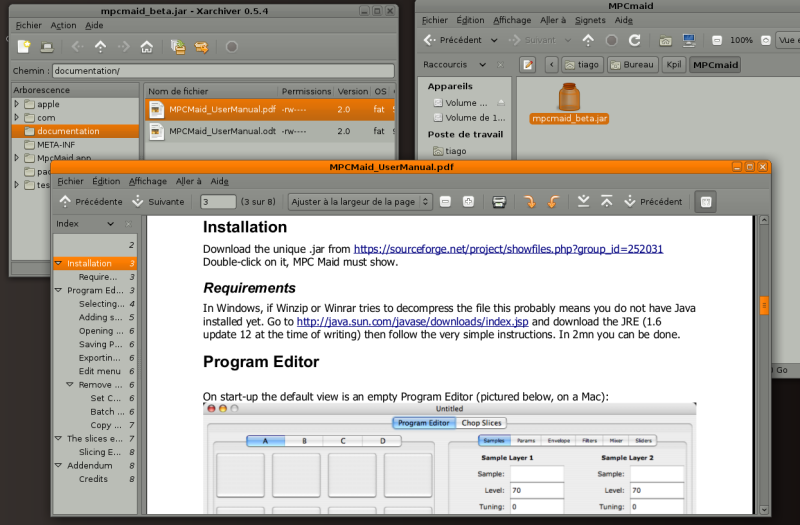Screen dimensions: 800x525
Task: Expand the com folder in Arborescence
Action: coord(17,117)
